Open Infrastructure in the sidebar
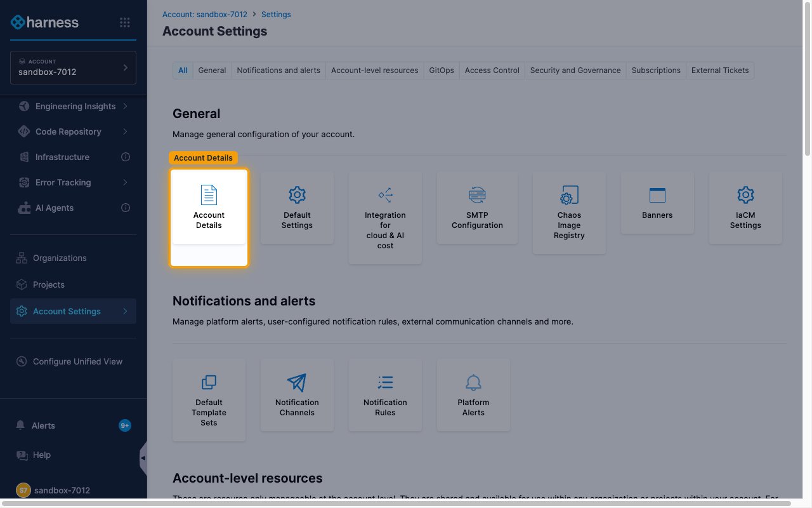812x508 pixels. click(x=73, y=157)
